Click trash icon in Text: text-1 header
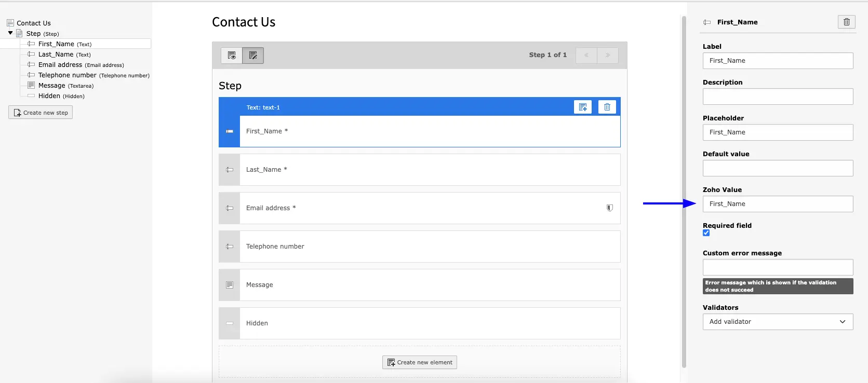Viewport: 868px width, 383px height. tap(607, 107)
